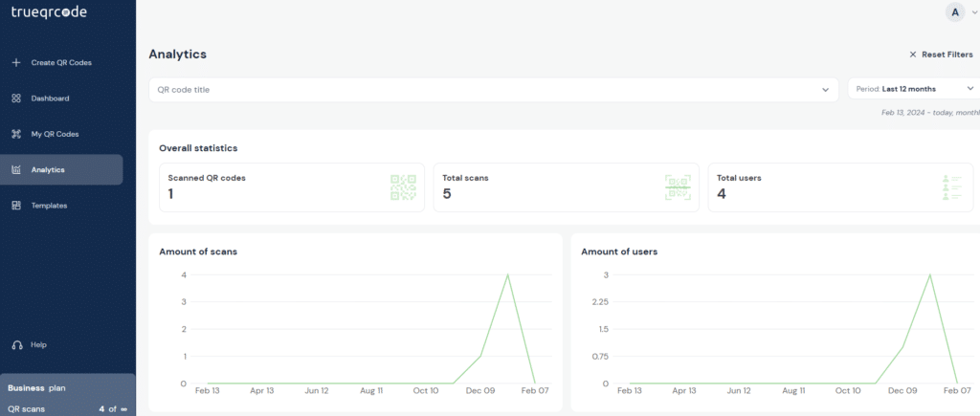Click the peak point on Amount of users chart
Screen dimensions: 980x416
(930, 274)
